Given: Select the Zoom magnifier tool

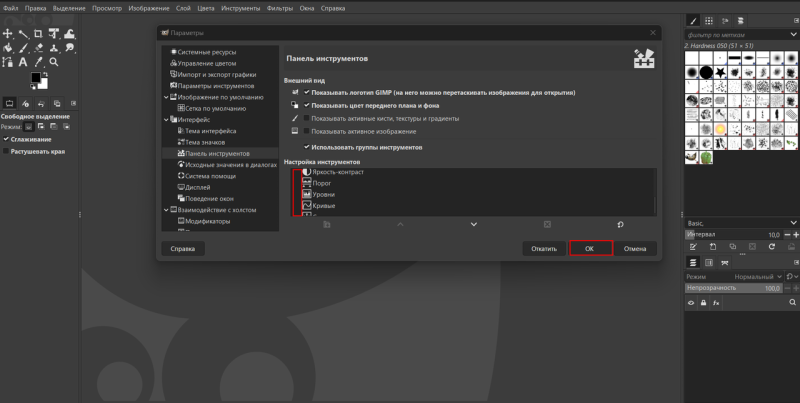Looking at the screenshot, I should point(54,62).
